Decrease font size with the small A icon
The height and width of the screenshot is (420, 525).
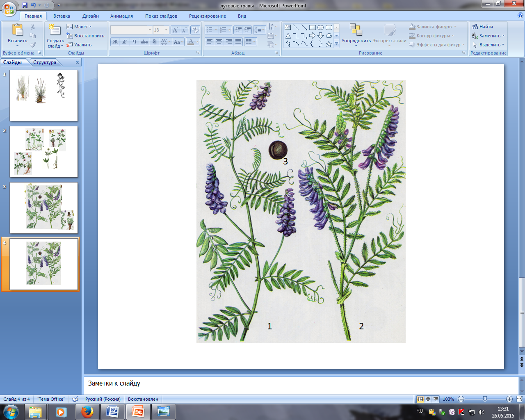pos(184,30)
